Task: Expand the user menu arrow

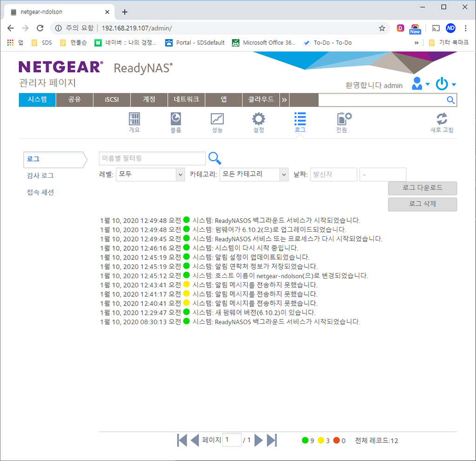Action: 428,84
